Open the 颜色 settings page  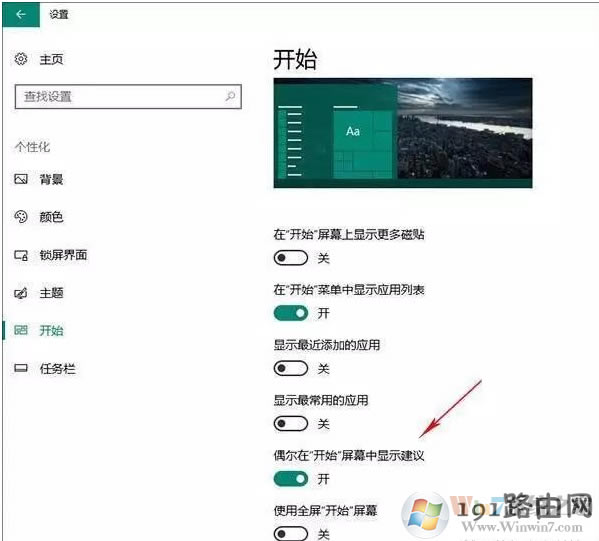pos(51,217)
